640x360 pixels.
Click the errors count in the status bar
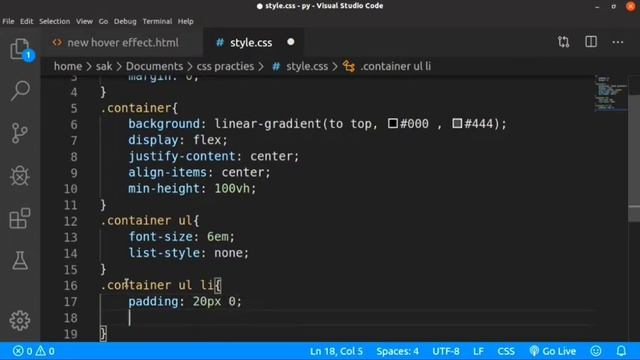click(22, 351)
